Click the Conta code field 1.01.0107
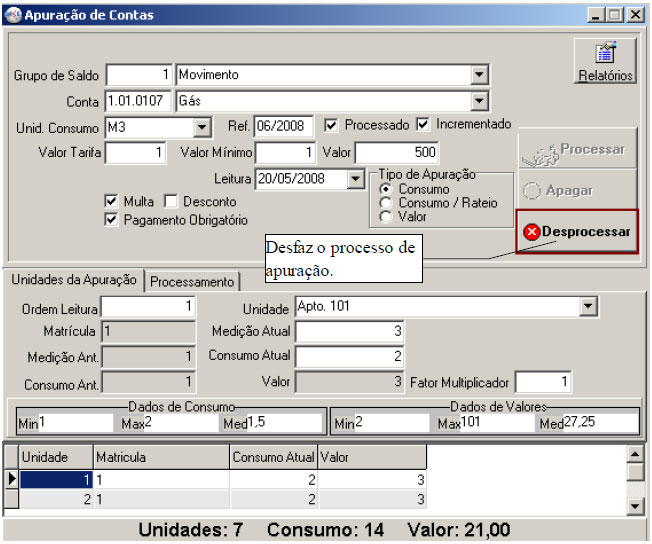 [138, 101]
